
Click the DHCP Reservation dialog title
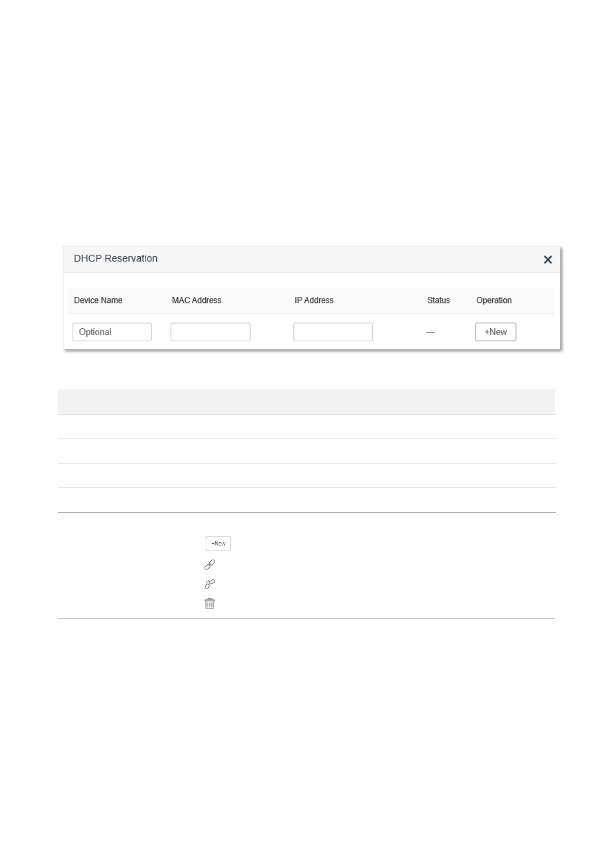tap(115, 259)
